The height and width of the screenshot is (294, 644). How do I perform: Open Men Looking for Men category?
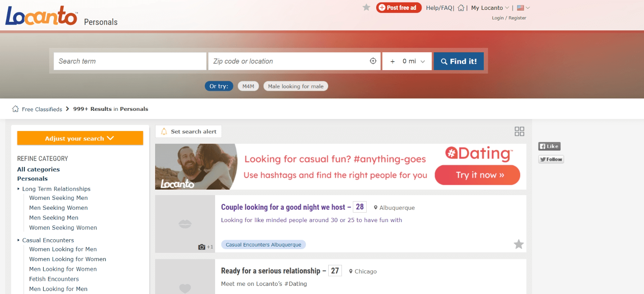[x=58, y=289]
